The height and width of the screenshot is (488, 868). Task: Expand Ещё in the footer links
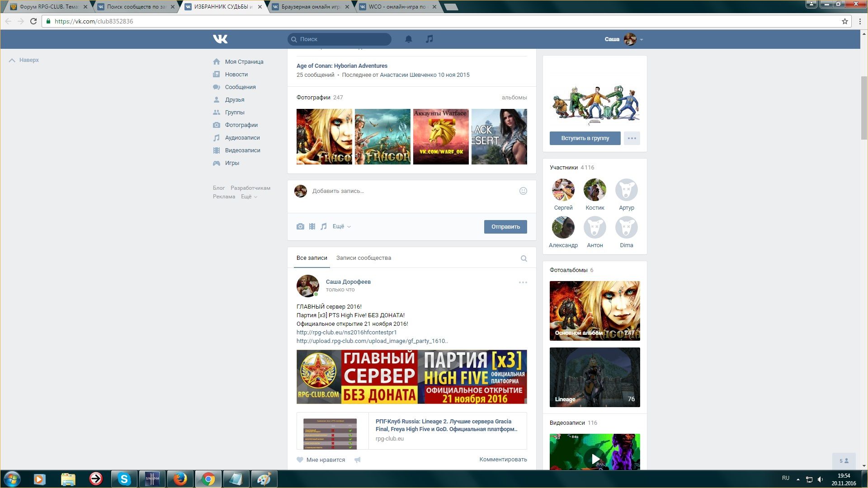tap(249, 197)
